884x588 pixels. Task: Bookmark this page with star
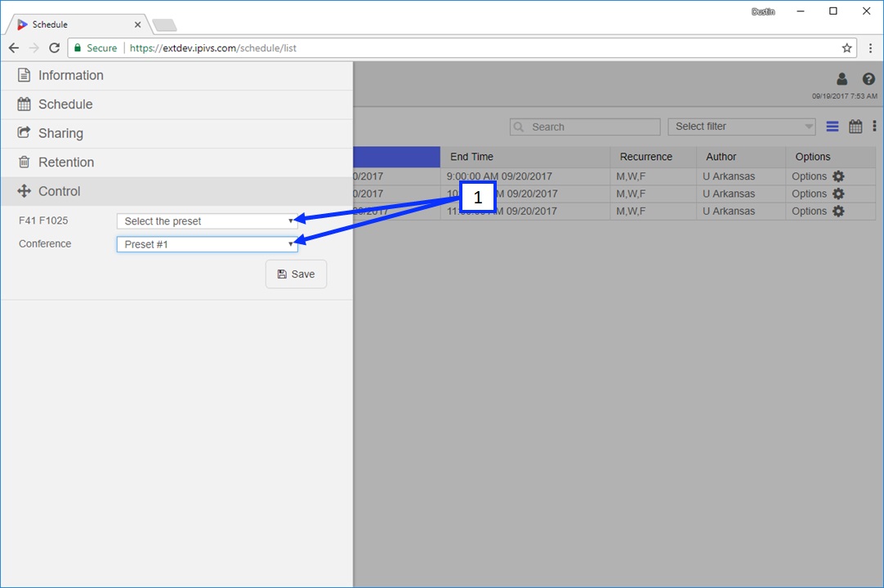click(x=846, y=48)
